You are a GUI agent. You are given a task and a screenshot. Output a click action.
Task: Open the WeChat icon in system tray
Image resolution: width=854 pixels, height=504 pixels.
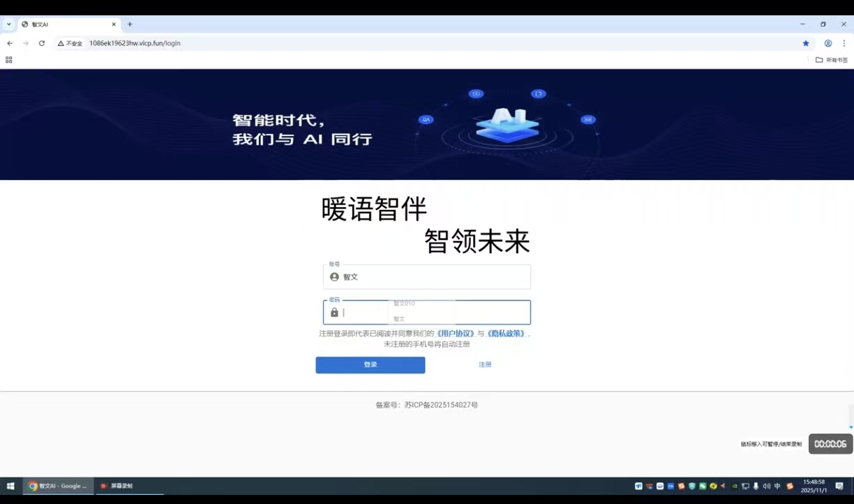click(x=703, y=486)
